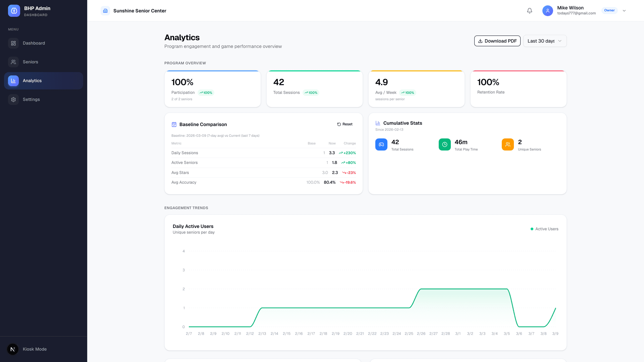
Task: Open Settings via the gear icon
Action: point(13,99)
